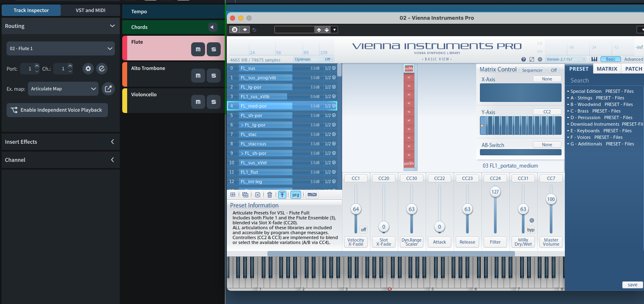Viewport: 644px width, 304px height.
Task: Turn the Matrix Control Off toggle
Action: (x=554, y=70)
